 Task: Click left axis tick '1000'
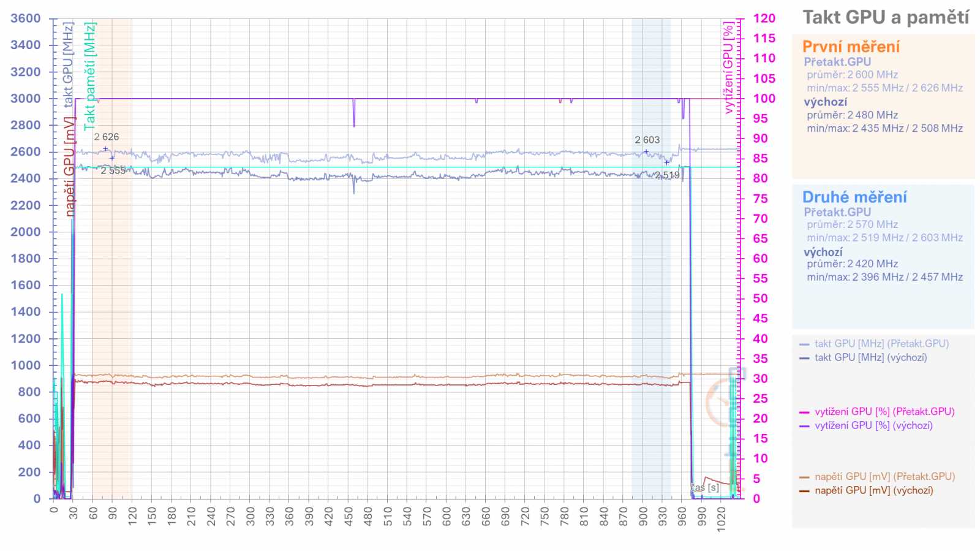pos(26,365)
